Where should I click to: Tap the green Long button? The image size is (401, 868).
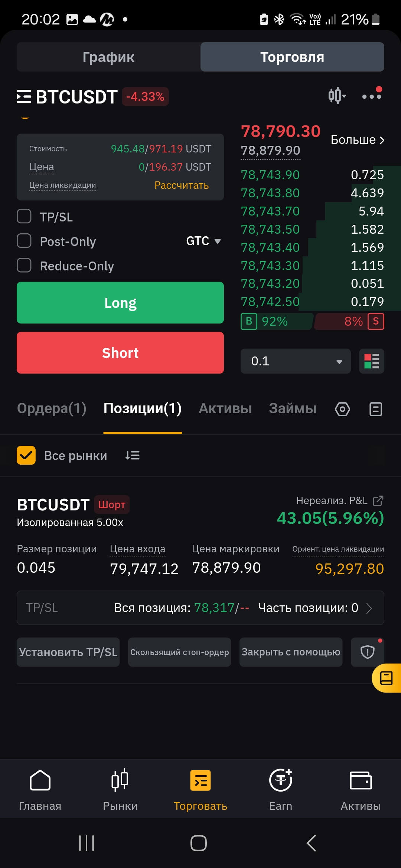tap(120, 303)
